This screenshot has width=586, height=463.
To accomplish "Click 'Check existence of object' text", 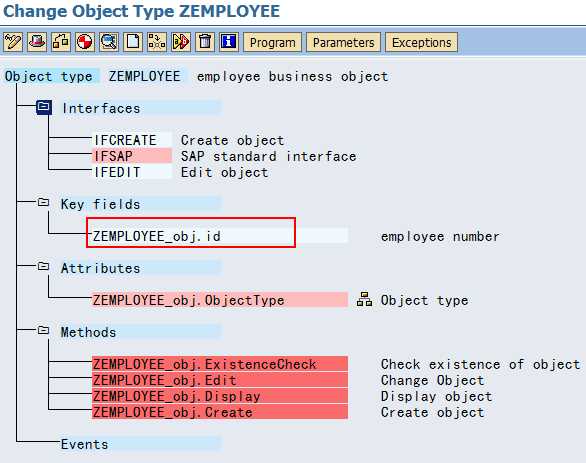I will click(x=480, y=364).
